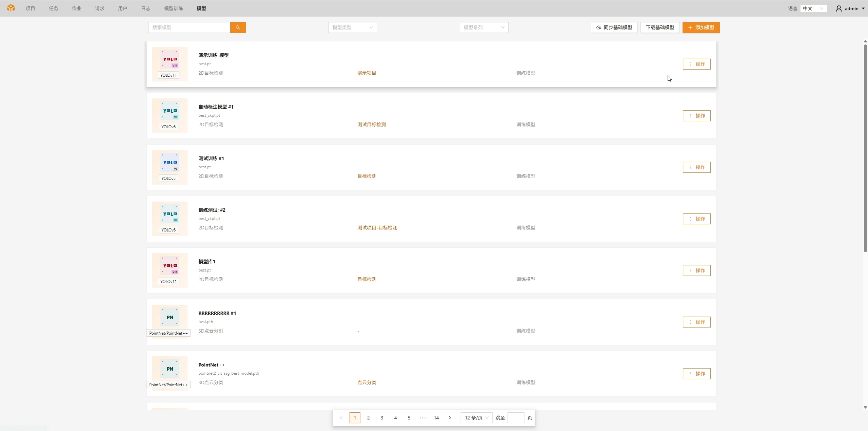Click the 同步基础模型 button
The height and width of the screenshot is (431, 868).
pyautogui.click(x=614, y=27)
